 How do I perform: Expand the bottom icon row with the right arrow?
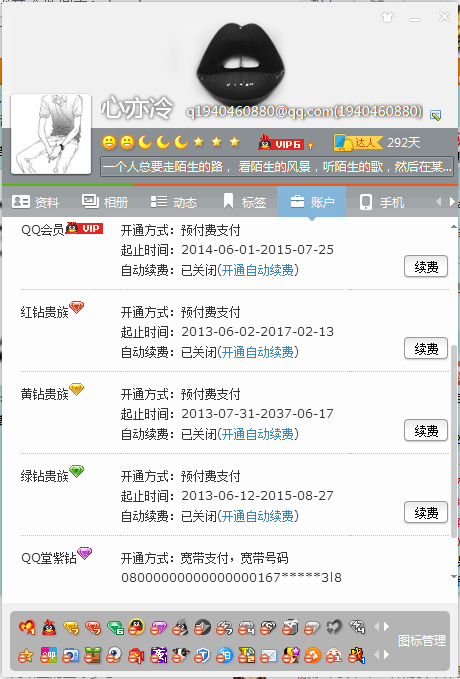386,655
